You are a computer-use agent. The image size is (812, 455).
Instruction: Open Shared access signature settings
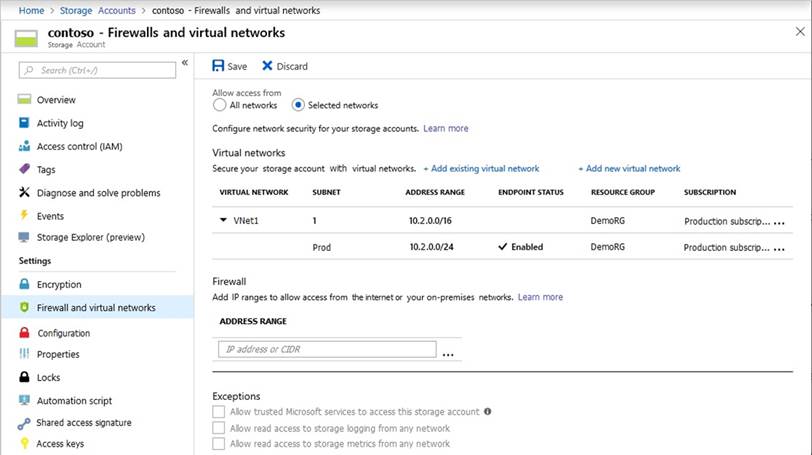tap(83, 423)
